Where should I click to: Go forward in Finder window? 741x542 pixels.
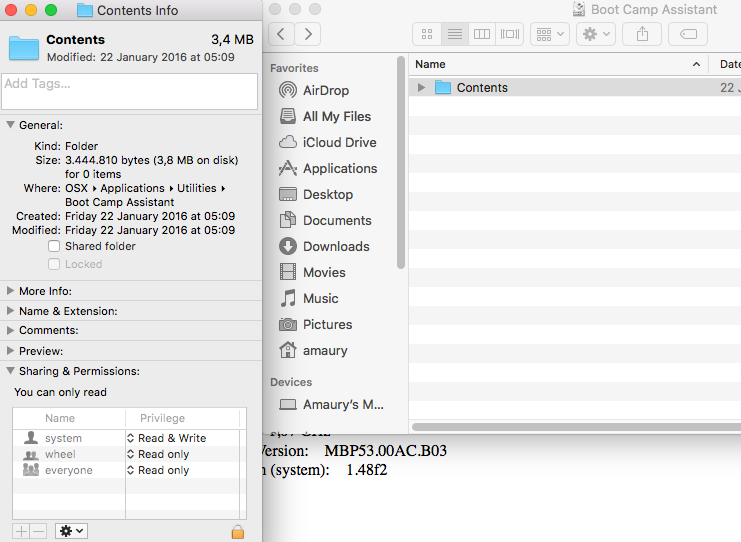pyautogui.click(x=308, y=34)
